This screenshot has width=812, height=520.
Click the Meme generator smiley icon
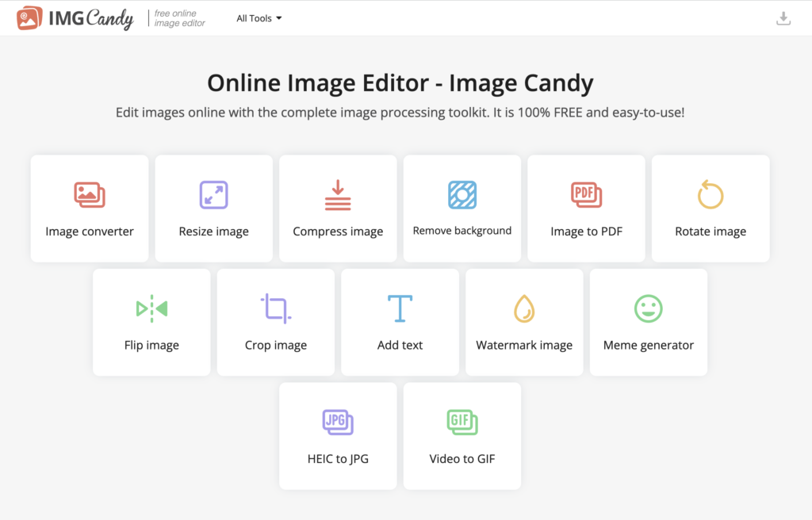[x=649, y=308]
